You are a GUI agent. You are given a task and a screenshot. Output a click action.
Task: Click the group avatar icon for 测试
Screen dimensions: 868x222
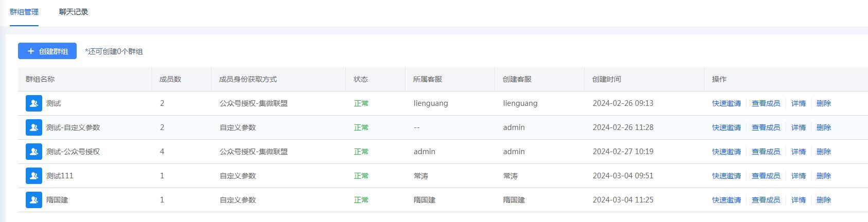tap(34, 103)
